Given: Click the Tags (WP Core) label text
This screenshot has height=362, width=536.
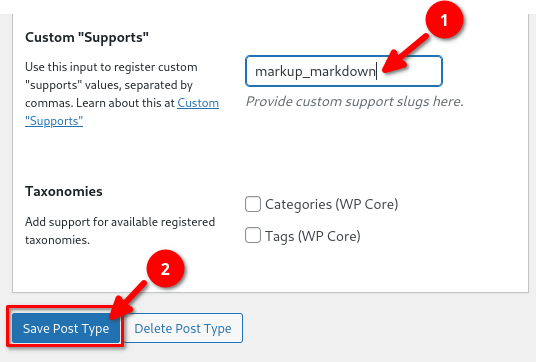Looking at the screenshot, I should pyautogui.click(x=313, y=236).
